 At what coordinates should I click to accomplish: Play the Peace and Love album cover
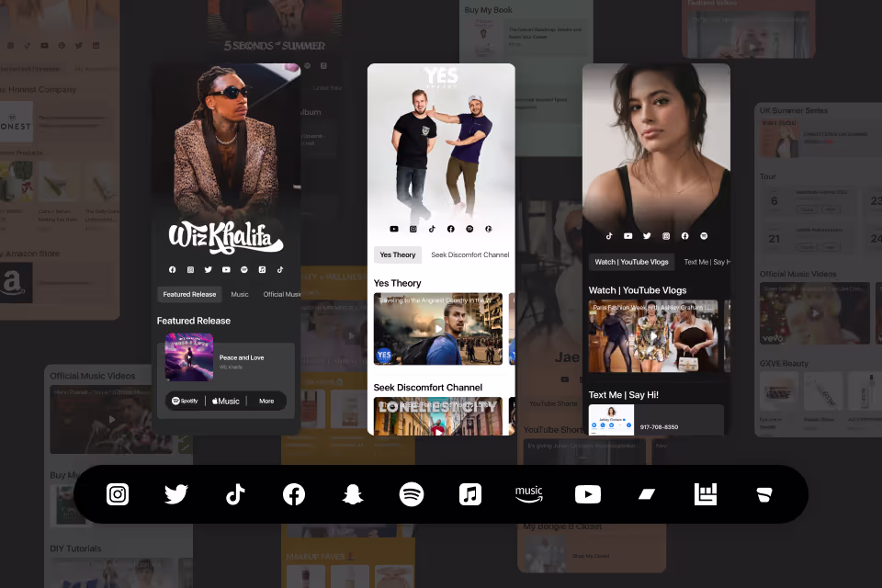(189, 357)
